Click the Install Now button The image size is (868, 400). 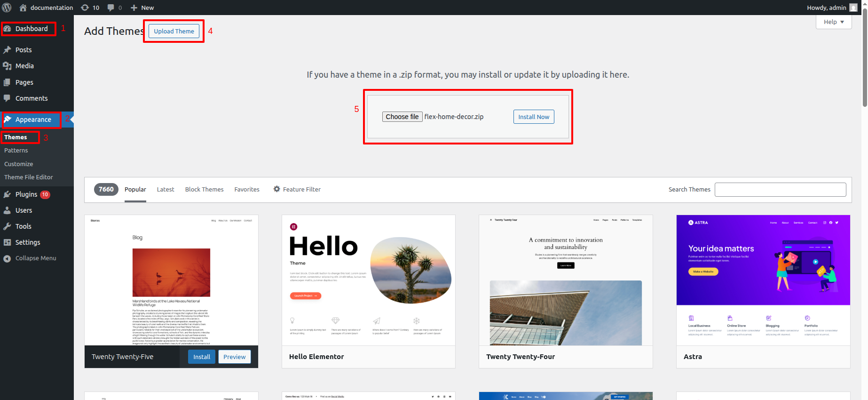point(533,117)
